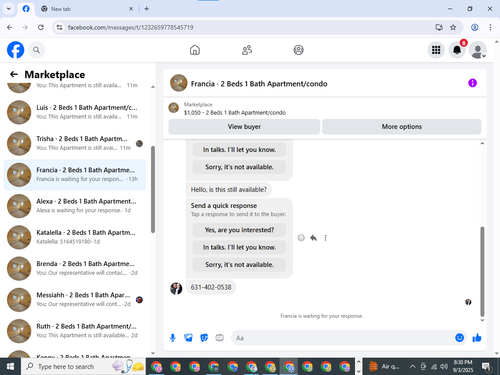Open the grid Menu icon
The height and width of the screenshot is (375, 500).
tap(436, 50)
